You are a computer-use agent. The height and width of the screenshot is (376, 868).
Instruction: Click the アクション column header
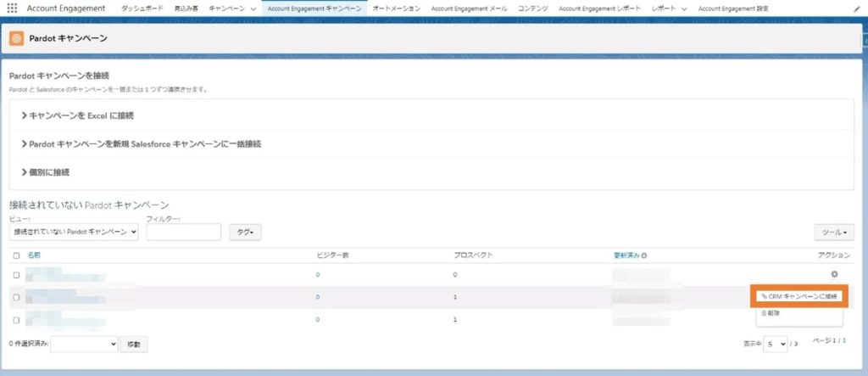click(834, 255)
